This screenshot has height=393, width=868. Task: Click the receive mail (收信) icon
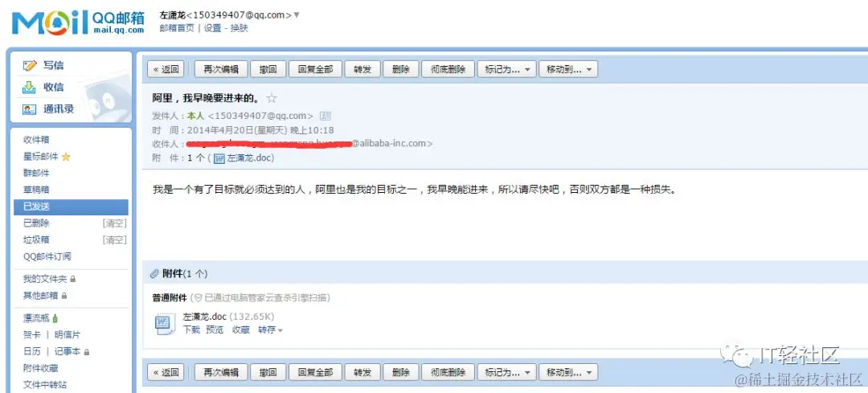pyautogui.click(x=29, y=87)
